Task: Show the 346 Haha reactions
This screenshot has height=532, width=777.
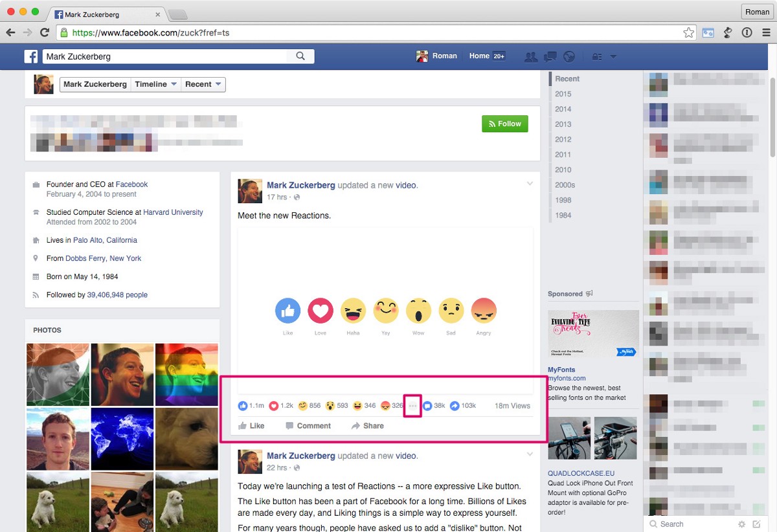Action: [365, 406]
